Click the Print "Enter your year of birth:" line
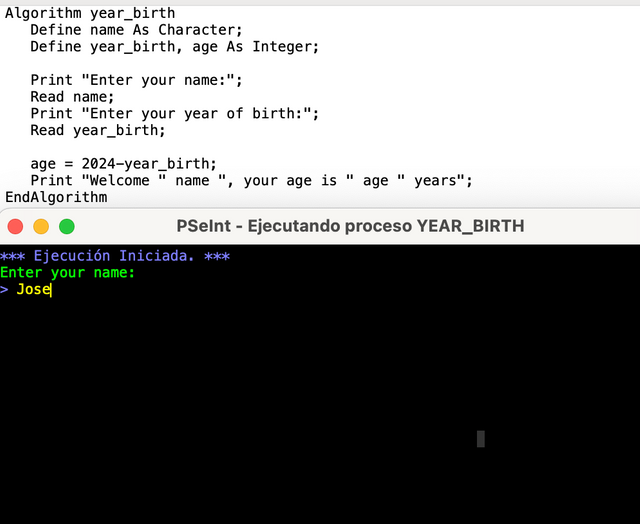This screenshot has height=524, width=640. 174,114
